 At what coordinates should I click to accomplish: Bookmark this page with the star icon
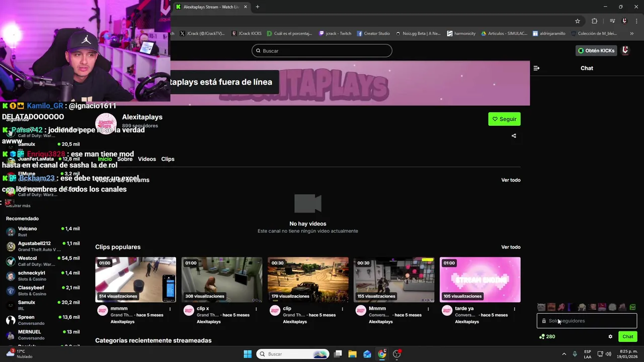[578, 21]
